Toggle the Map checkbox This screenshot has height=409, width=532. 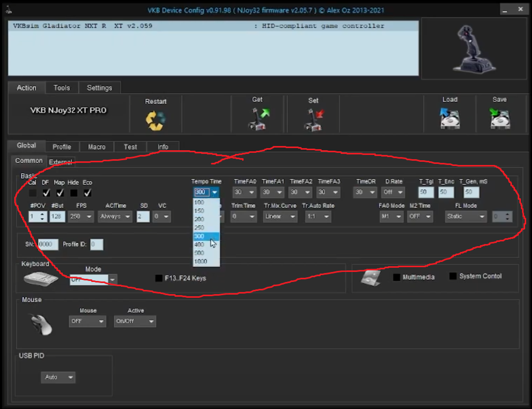tap(60, 193)
